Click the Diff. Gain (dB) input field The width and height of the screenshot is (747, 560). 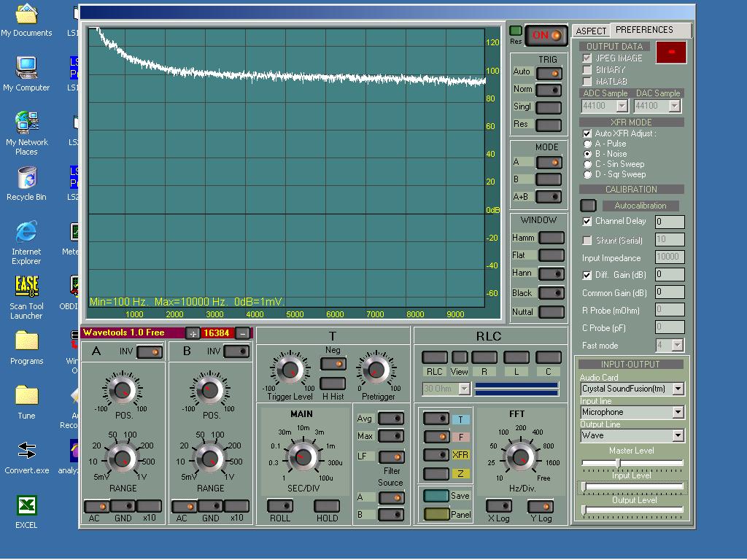pos(669,275)
